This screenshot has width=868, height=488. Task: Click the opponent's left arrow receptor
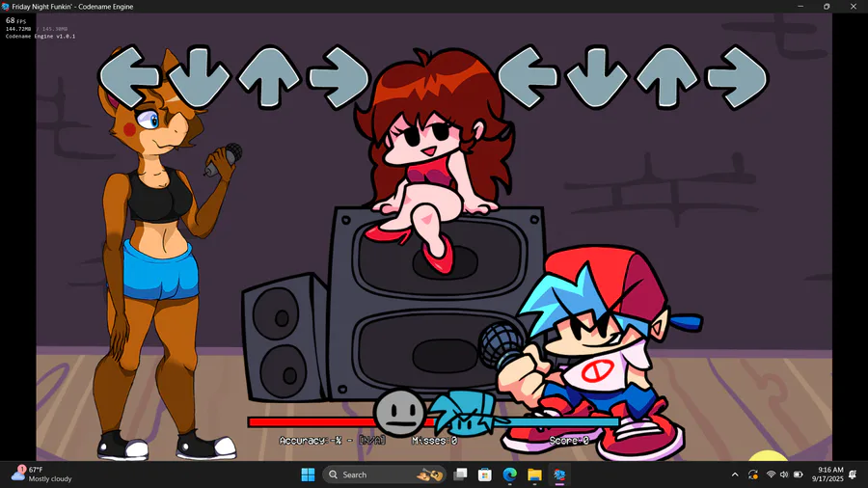[x=128, y=77]
